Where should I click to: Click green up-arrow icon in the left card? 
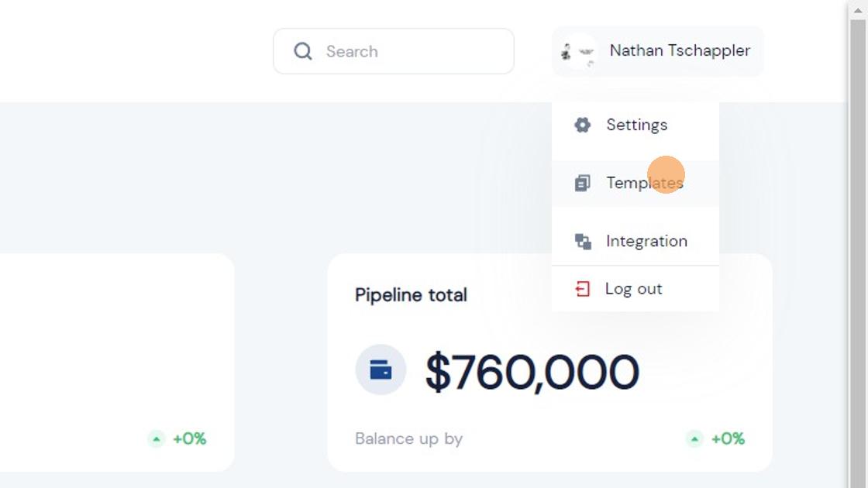(157, 439)
